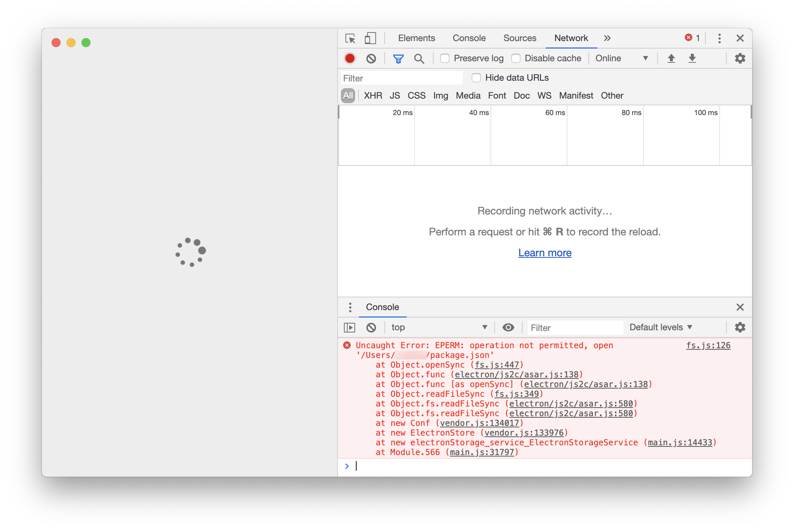Check the Hide data URLs option
Viewport: 794px width, 532px height.
(476, 77)
